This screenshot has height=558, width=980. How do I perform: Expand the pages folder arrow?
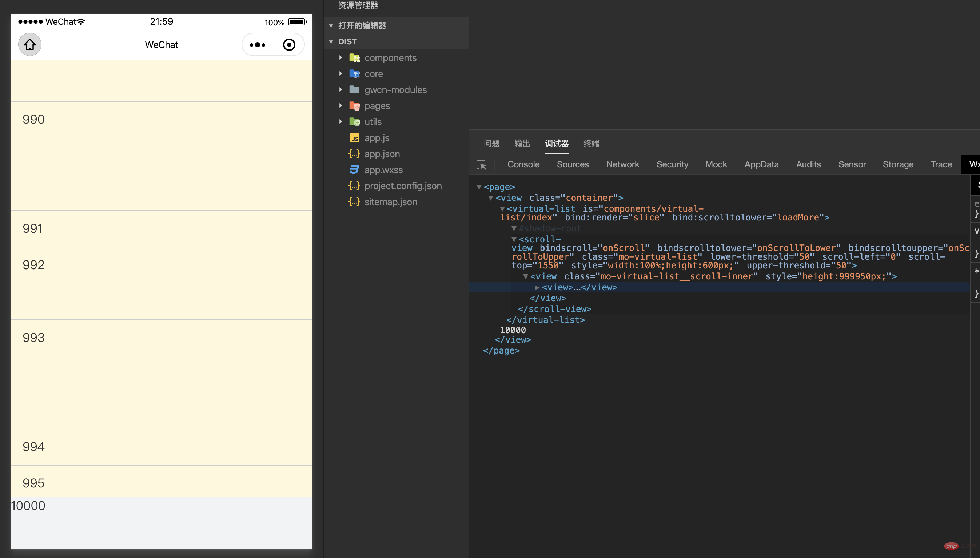pos(341,106)
